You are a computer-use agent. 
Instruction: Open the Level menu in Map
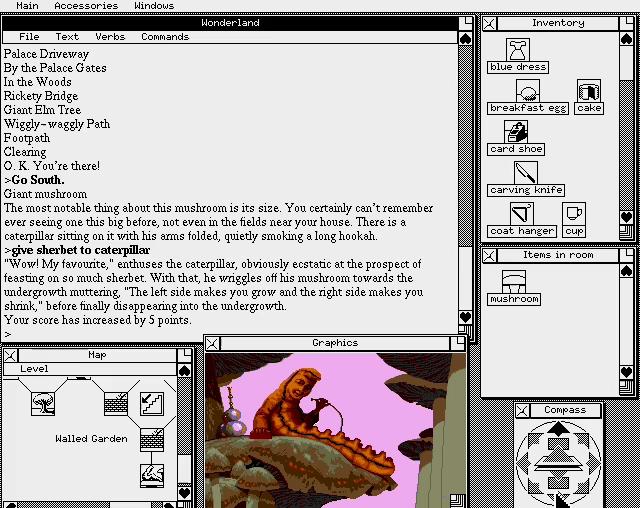[34, 369]
